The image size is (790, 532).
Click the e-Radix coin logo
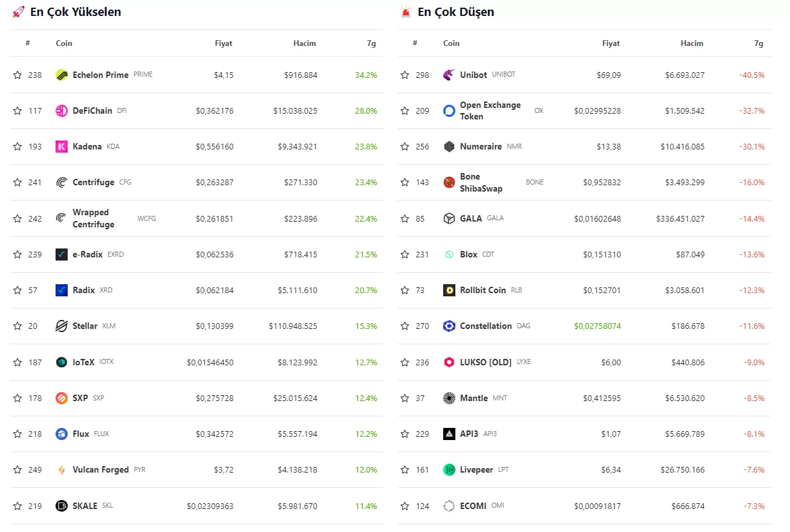click(61, 254)
